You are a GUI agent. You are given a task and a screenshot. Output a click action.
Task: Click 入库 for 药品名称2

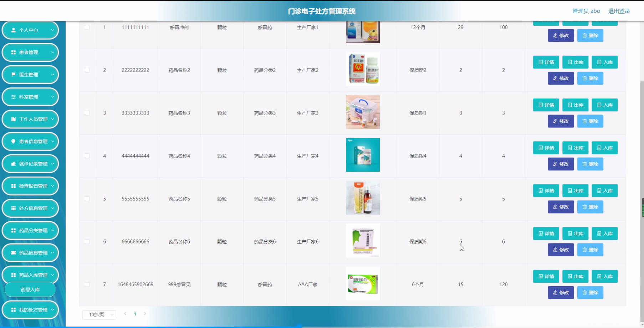coord(605,62)
